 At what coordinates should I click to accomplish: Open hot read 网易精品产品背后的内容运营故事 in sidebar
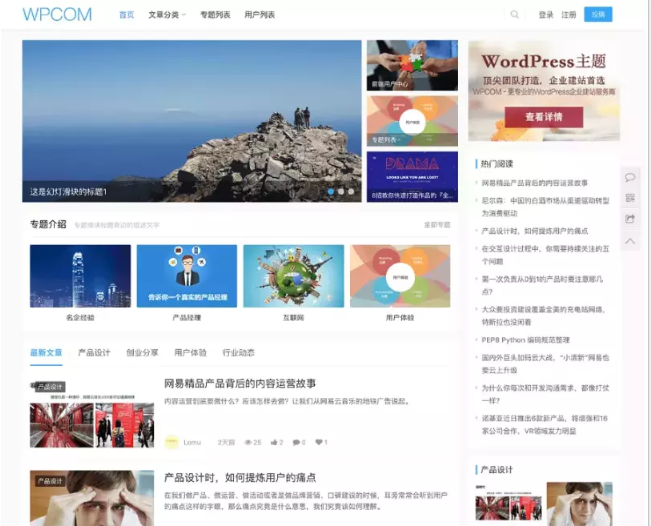click(534, 183)
